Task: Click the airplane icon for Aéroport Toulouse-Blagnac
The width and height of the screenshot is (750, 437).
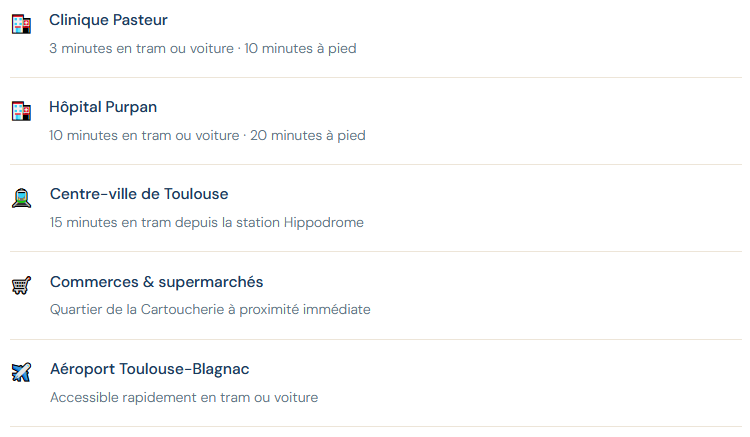Action: click(21, 373)
